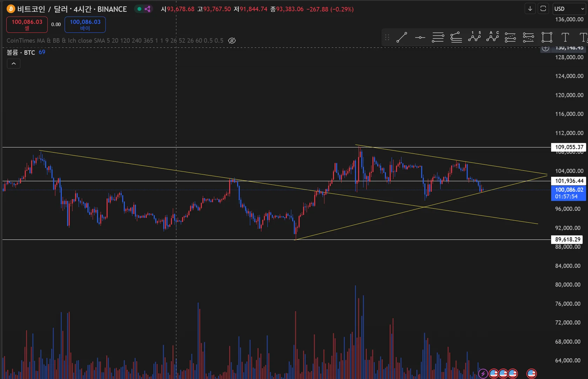The image size is (588, 379).
Task: Click the volume value 69
Action: coord(42,52)
